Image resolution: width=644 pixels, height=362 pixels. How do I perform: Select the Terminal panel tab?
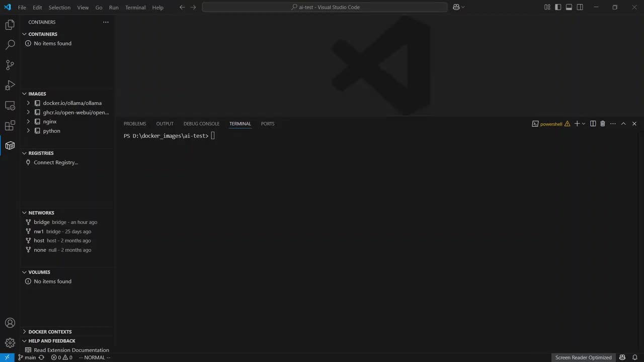tap(240, 124)
